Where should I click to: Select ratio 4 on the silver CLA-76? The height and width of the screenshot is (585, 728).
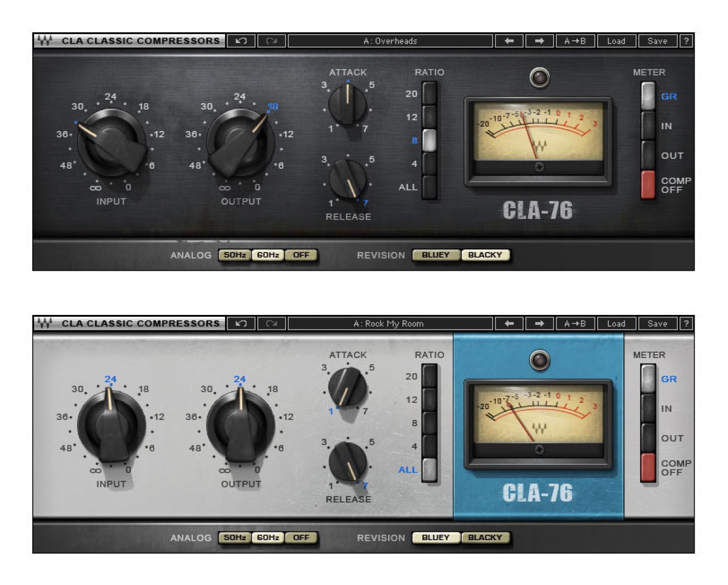tap(430, 447)
